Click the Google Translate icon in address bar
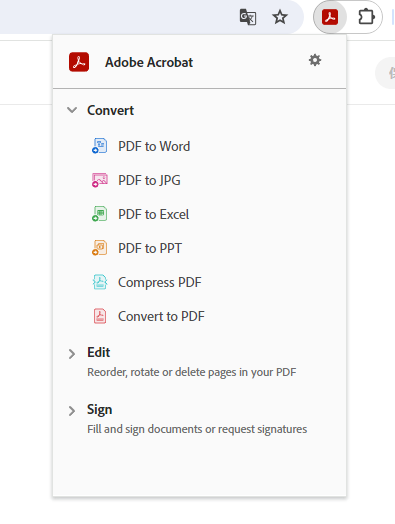Viewport: 395px width, 524px height. 248,17
